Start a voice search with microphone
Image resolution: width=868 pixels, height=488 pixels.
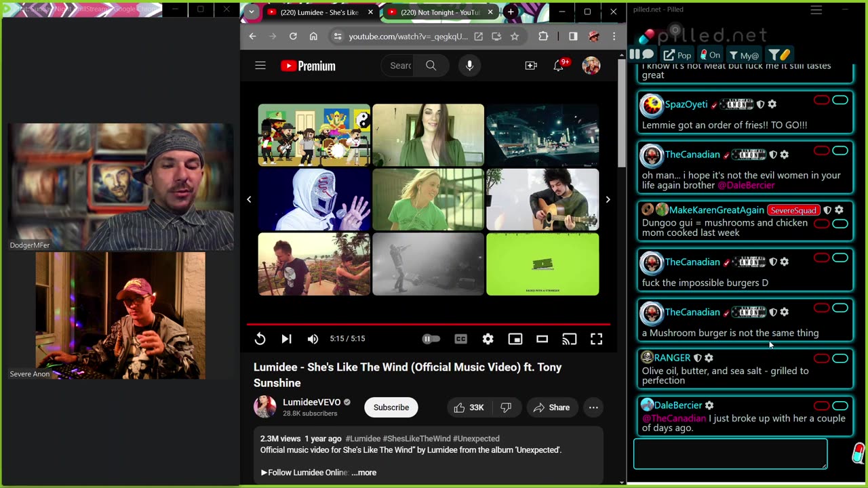coord(469,66)
